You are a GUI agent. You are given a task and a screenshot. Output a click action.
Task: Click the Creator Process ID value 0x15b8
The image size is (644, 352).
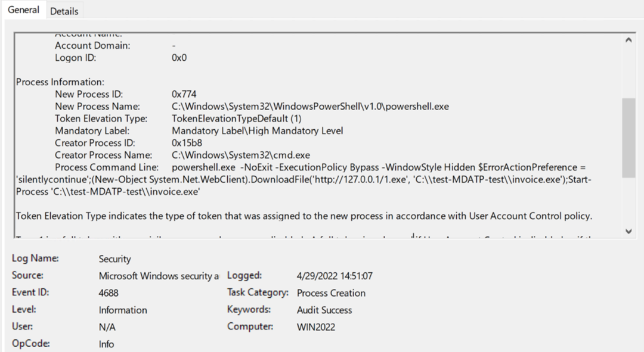(187, 143)
